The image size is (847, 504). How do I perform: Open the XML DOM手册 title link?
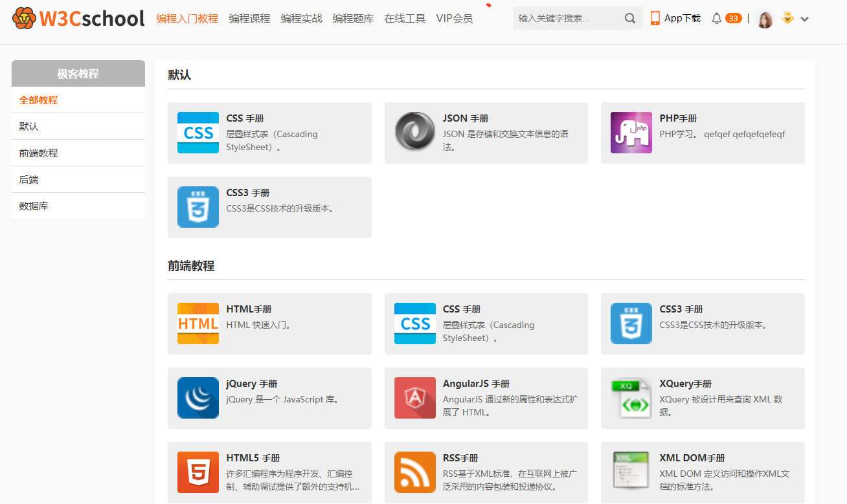pyautogui.click(x=692, y=458)
